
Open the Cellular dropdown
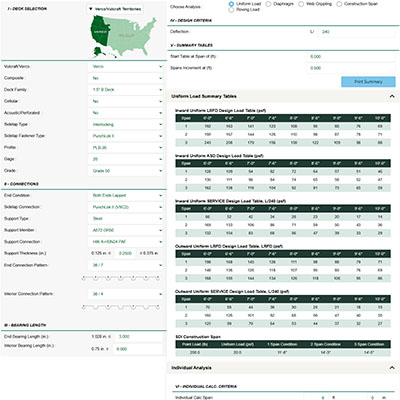tap(126, 101)
